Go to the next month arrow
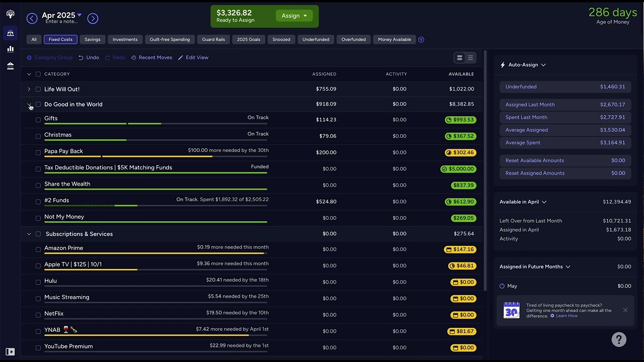Screen dimensions: 644x362 [93, 19]
